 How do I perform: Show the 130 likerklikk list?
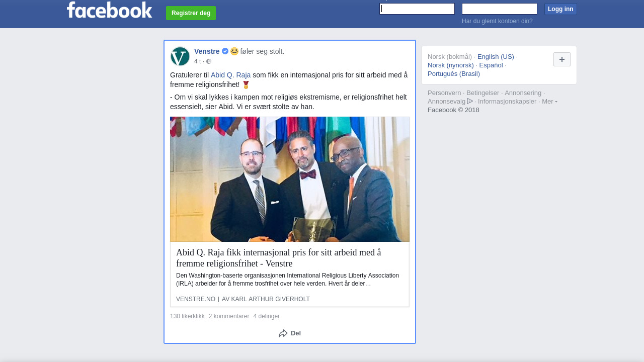tap(187, 316)
